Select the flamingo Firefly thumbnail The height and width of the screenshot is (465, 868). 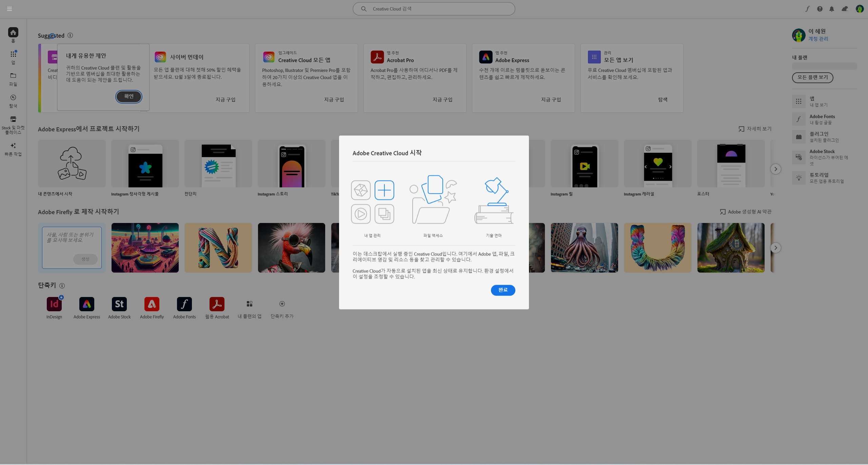click(292, 248)
